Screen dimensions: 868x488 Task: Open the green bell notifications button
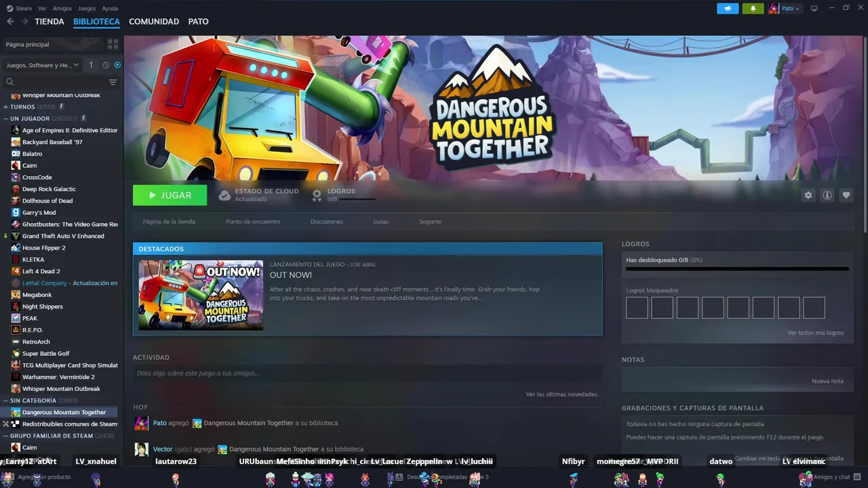[x=753, y=8]
